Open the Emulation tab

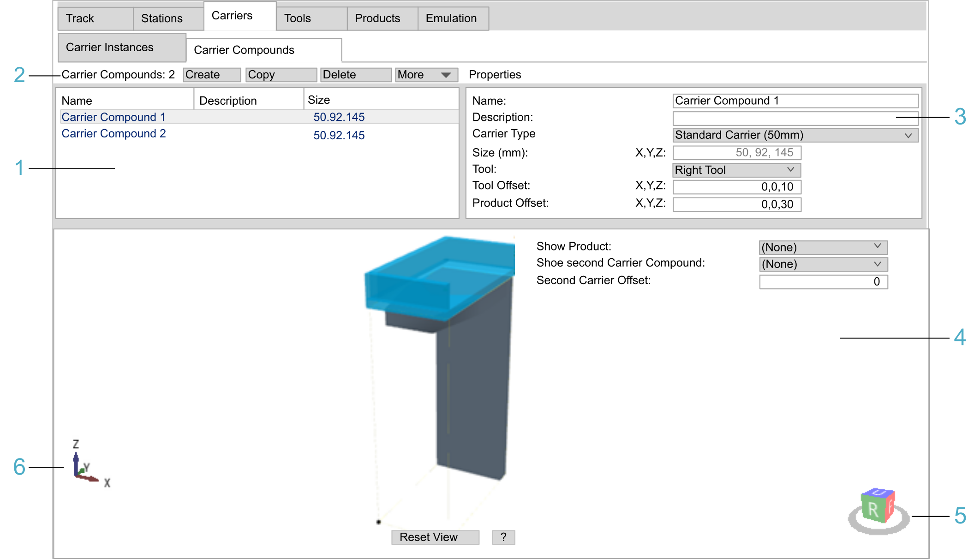click(x=451, y=18)
